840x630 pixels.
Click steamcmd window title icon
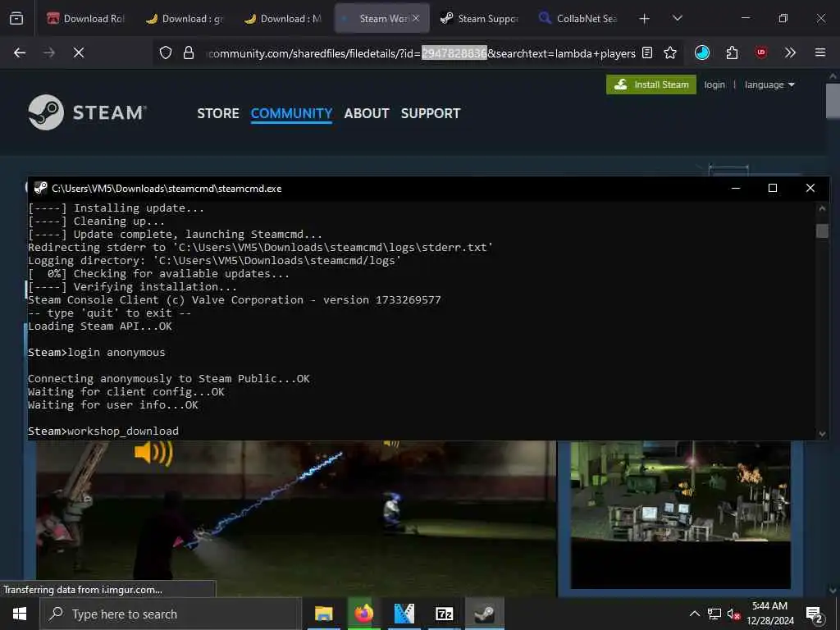point(40,188)
